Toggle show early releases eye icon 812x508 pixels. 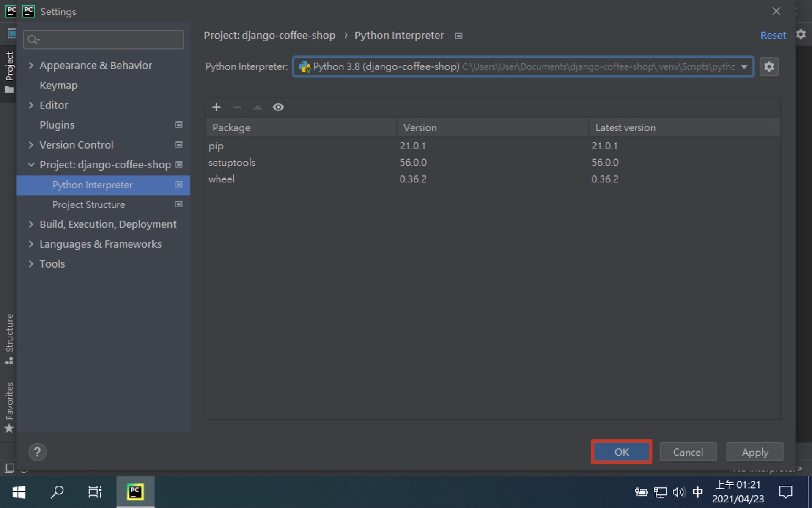[278, 107]
